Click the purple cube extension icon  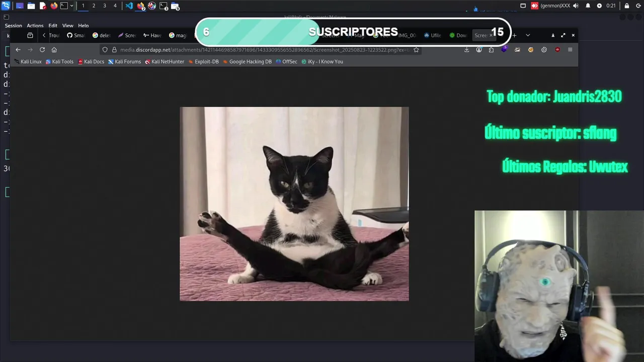(504, 49)
